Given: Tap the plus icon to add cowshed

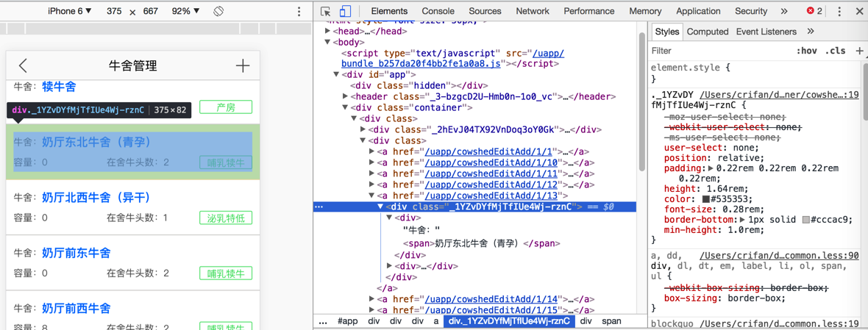Looking at the screenshot, I should [243, 65].
